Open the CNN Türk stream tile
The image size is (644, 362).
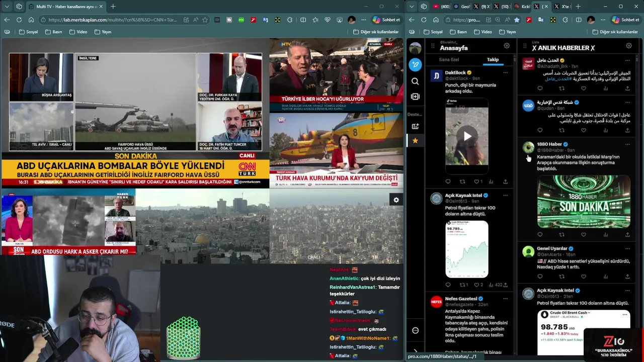coord(136,114)
